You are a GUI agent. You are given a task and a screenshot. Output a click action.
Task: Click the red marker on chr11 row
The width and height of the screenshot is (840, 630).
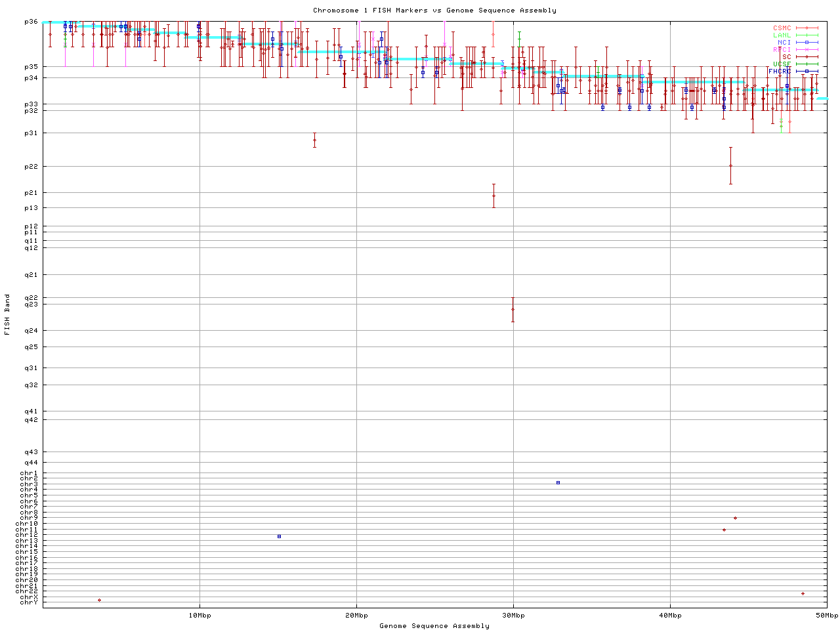724,530
